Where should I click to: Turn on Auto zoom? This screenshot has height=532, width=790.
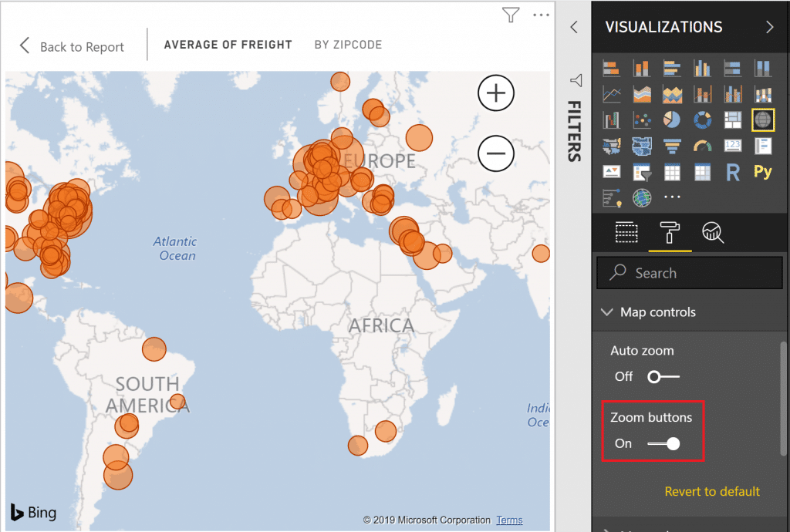[663, 377]
